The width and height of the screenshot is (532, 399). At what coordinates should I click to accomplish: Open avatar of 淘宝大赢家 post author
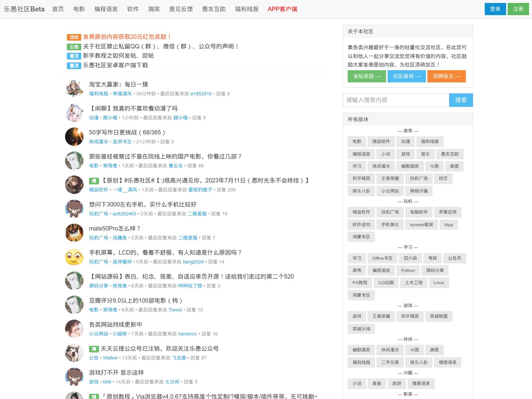[x=74, y=89]
